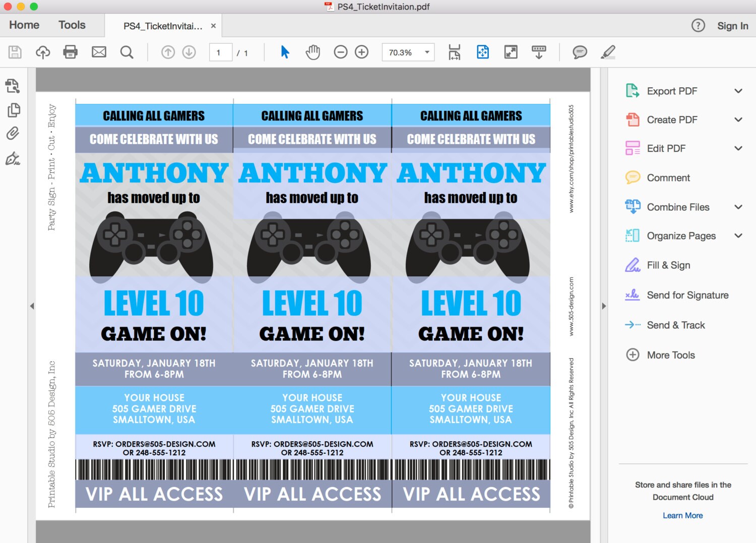
Task: Expand the left navigation pane arrow
Action: (x=33, y=306)
